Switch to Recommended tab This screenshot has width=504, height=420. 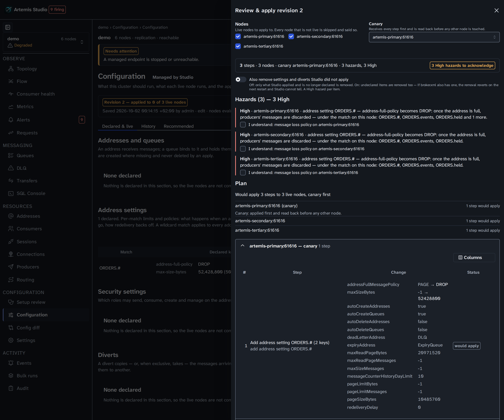tap(178, 126)
